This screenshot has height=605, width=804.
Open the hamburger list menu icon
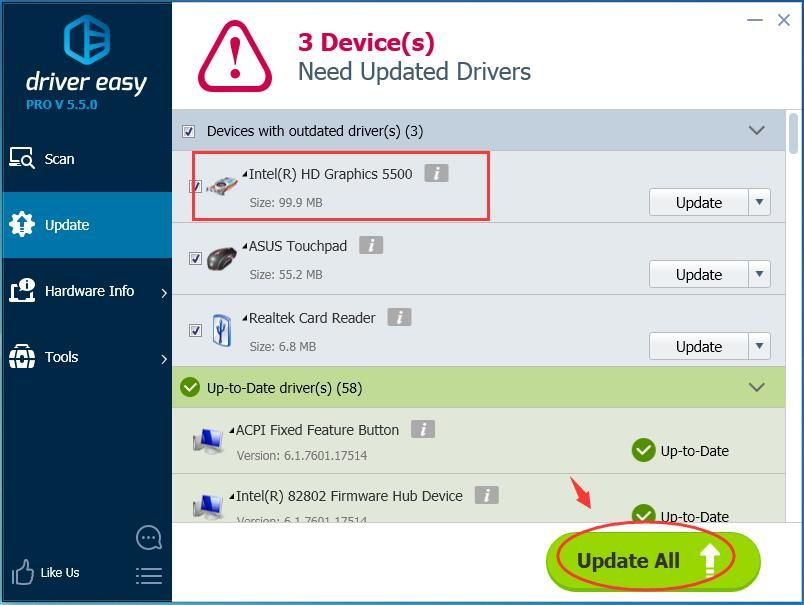[x=148, y=575]
